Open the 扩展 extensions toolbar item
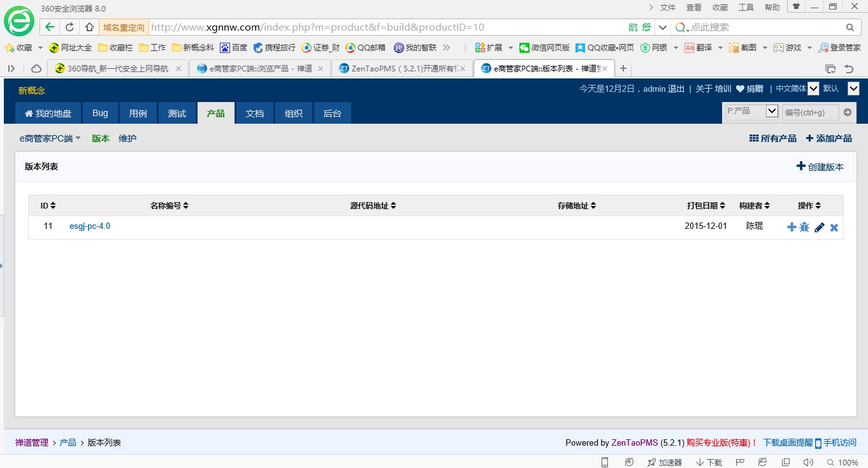 point(489,48)
